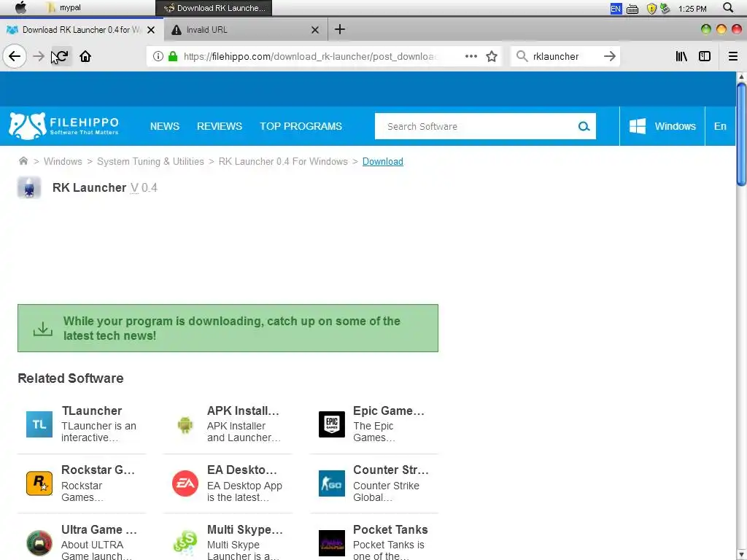Click the scrollbar up arrow
Viewport: 747px width, 560px height.
[x=741, y=77]
